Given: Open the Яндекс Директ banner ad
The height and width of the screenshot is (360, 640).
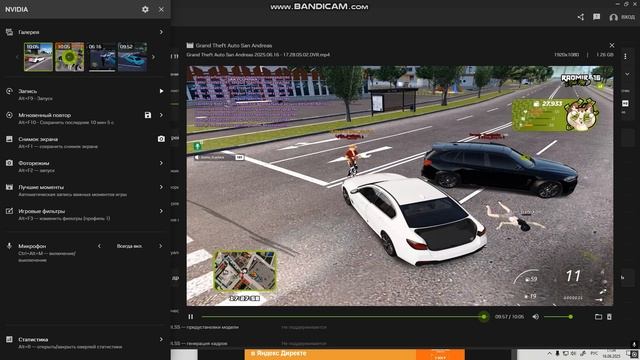Looking at the screenshot, I should (x=354, y=354).
